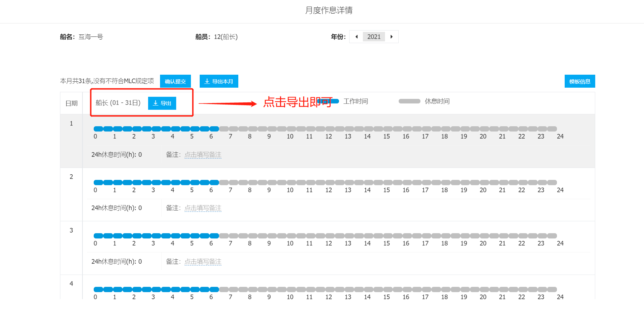Viewport: 644px width, 310px height.
Task: Click ship name 互海一号
Action: (91, 37)
